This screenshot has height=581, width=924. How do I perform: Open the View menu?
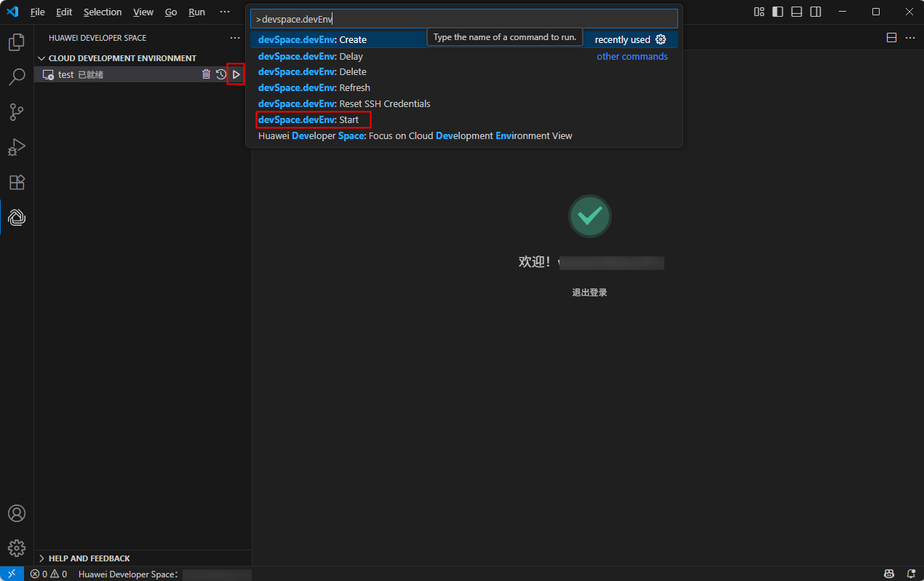(x=143, y=12)
